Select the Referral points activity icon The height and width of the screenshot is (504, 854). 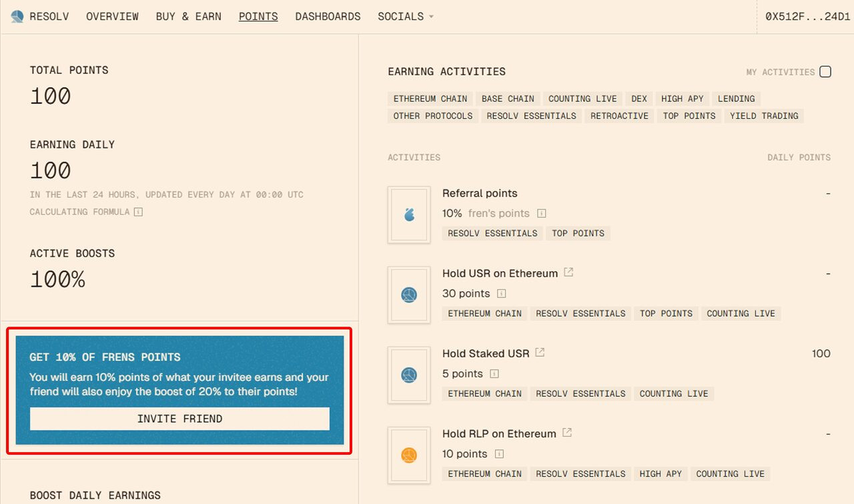(408, 215)
